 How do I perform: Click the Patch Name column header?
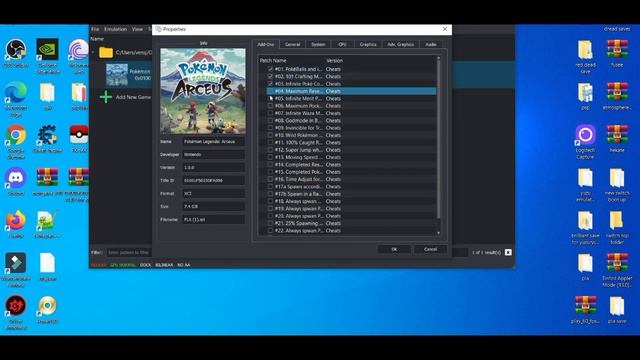(x=273, y=60)
